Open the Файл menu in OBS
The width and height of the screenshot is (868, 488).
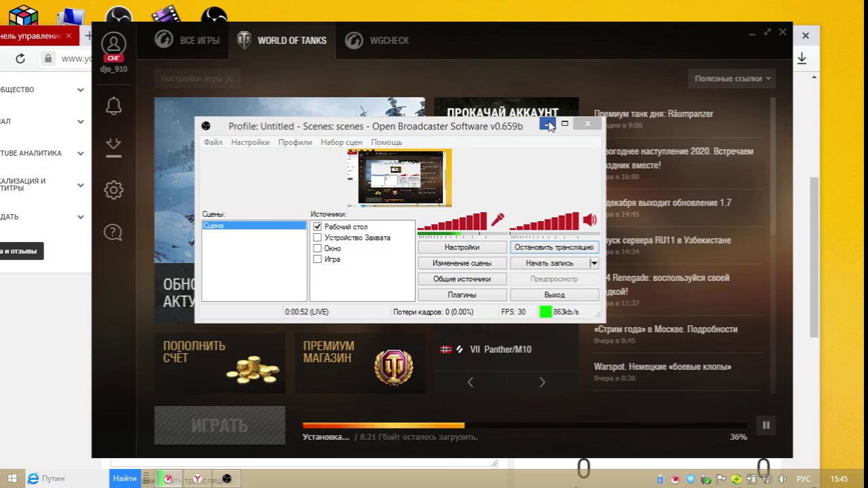pyautogui.click(x=213, y=142)
